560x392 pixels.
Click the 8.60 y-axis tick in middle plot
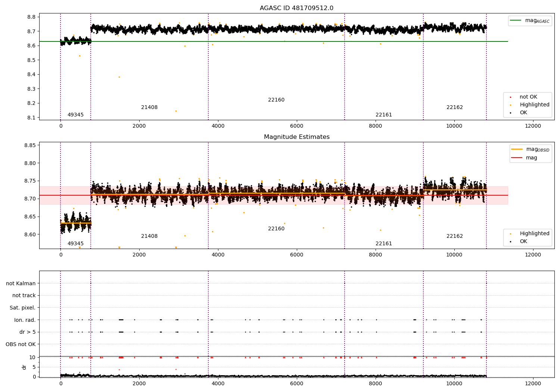point(30,234)
